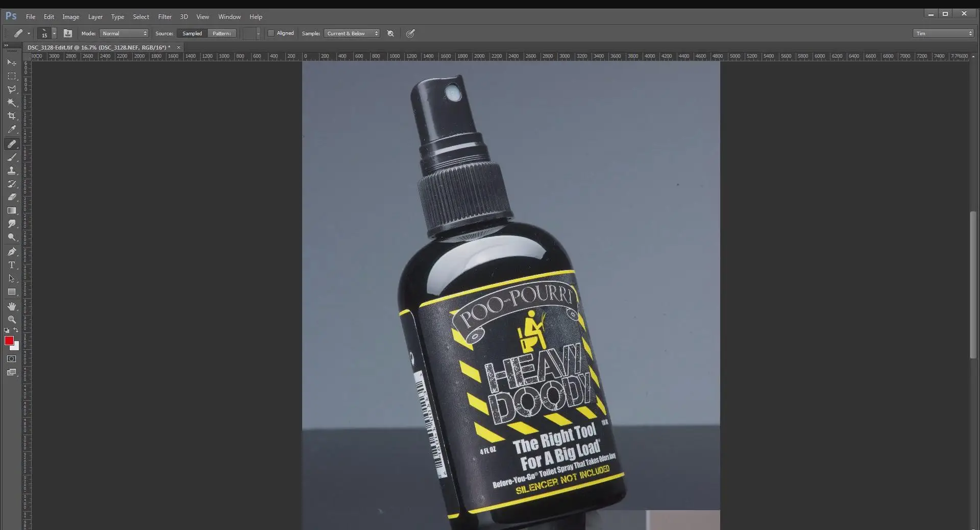980x530 pixels.
Task: Open the Filter menu
Action: coord(164,16)
